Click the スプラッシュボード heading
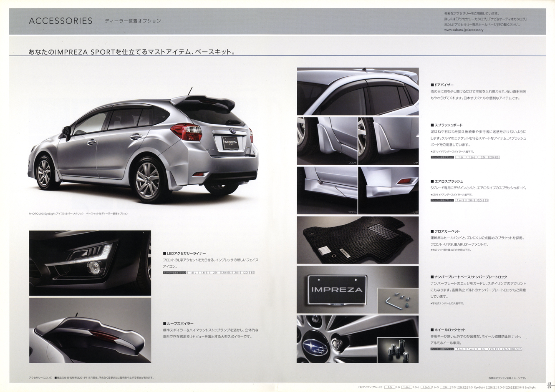Screen dimensions: 555x392 point(447,125)
